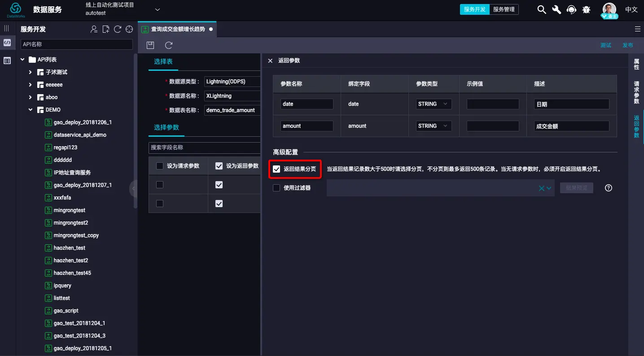
Task: Click the example value field in date row
Action: (x=493, y=104)
